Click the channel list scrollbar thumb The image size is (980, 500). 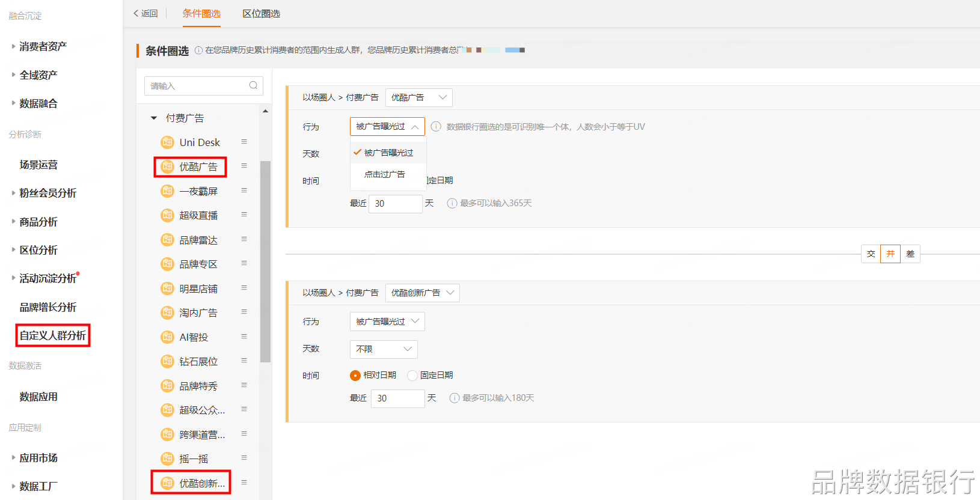[265, 261]
